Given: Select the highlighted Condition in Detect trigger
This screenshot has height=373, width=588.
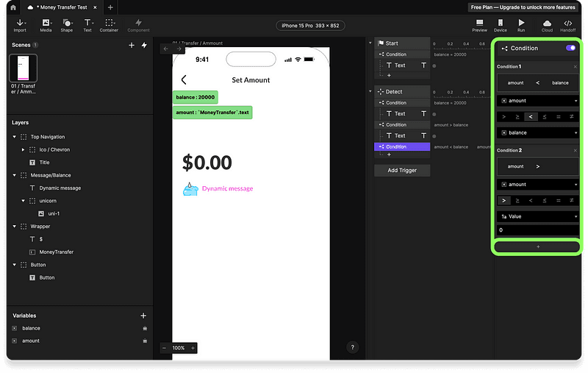Looking at the screenshot, I should [x=402, y=146].
